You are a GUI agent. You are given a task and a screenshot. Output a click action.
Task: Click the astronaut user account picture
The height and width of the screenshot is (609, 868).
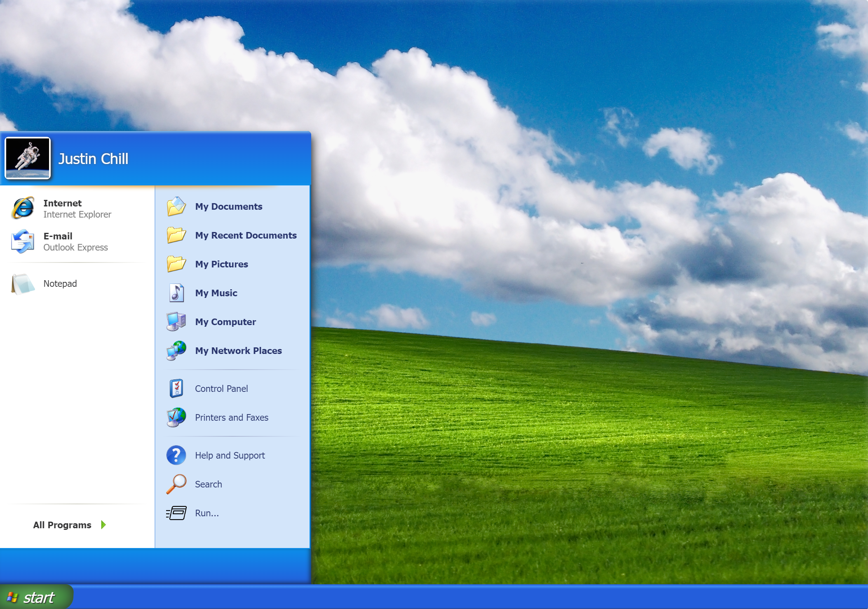28,159
